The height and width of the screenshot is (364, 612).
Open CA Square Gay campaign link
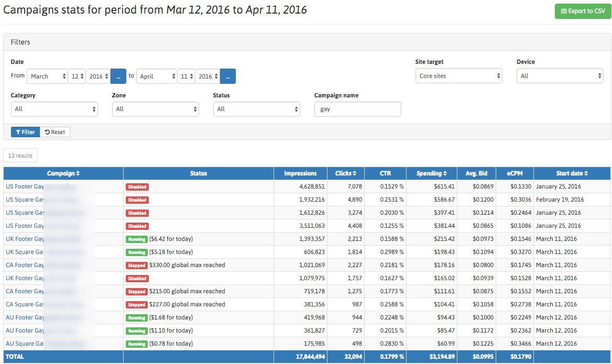[x=25, y=304]
